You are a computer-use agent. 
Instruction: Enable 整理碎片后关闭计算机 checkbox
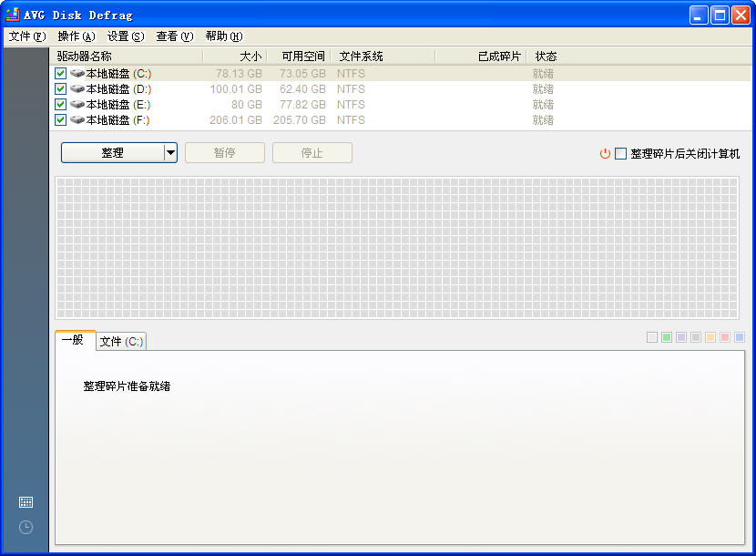(621, 153)
